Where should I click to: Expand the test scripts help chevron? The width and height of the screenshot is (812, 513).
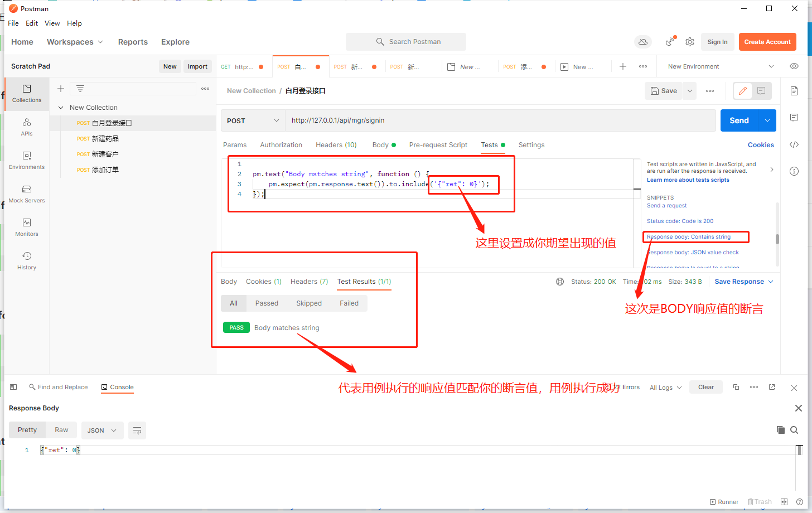point(772,170)
